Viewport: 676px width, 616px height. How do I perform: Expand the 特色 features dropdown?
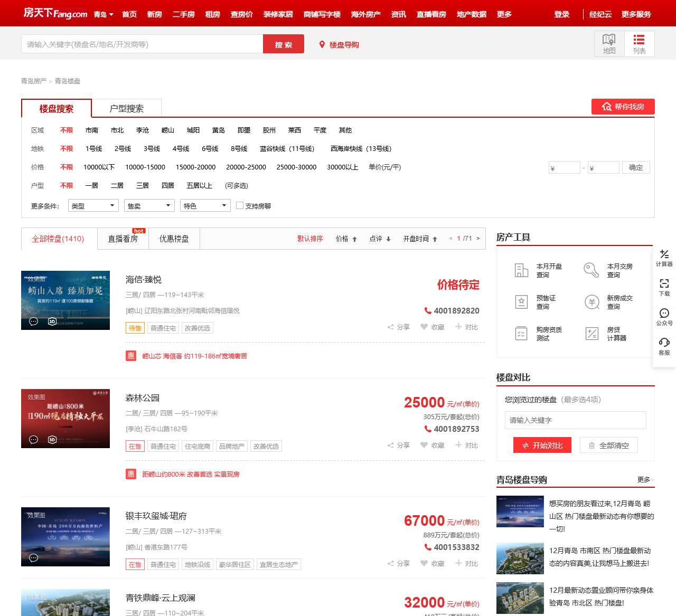click(205, 205)
